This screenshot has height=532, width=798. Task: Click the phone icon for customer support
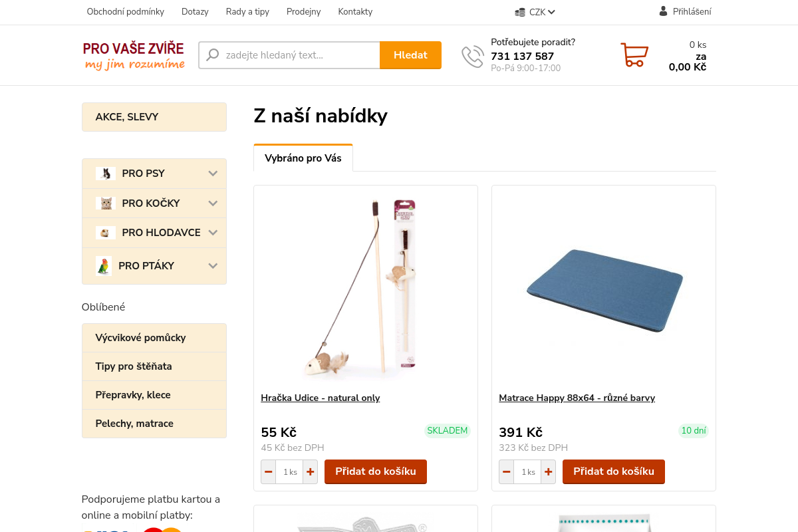[x=472, y=56]
